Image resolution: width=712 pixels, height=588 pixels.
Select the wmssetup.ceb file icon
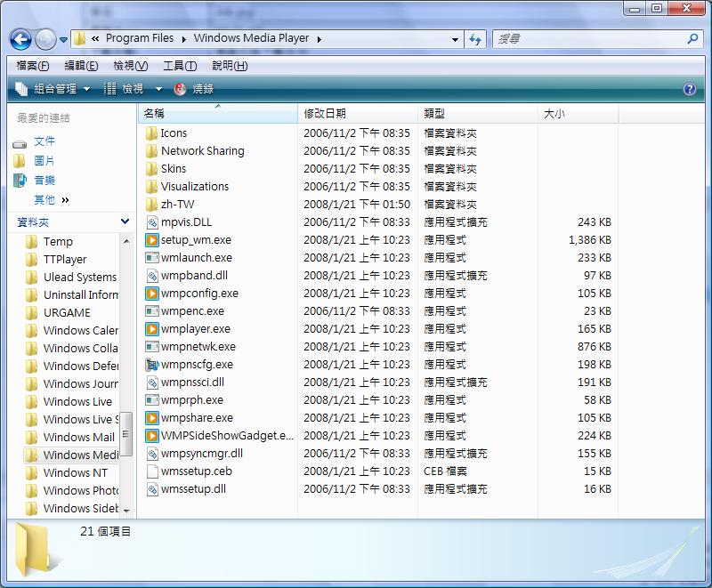click(x=152, y=471)
